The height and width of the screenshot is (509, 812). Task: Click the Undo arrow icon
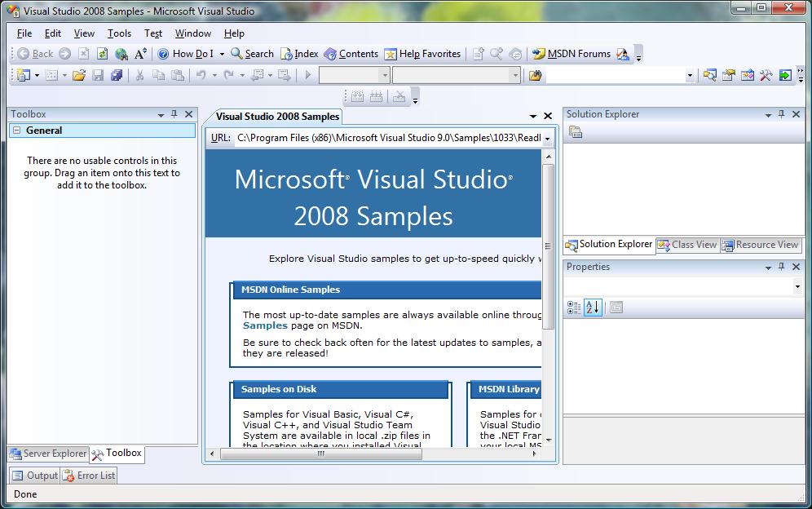[201, 76]
